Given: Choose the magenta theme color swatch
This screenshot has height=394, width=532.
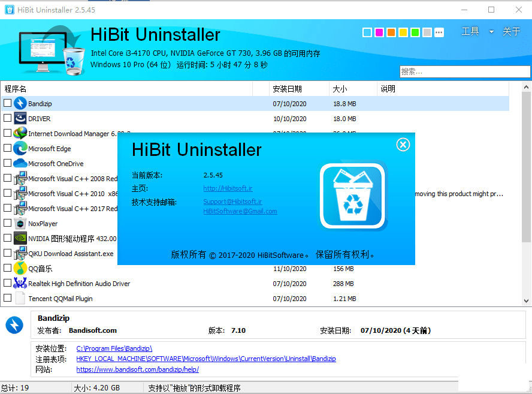Looking at the screenshot, I should coord(379,32).
